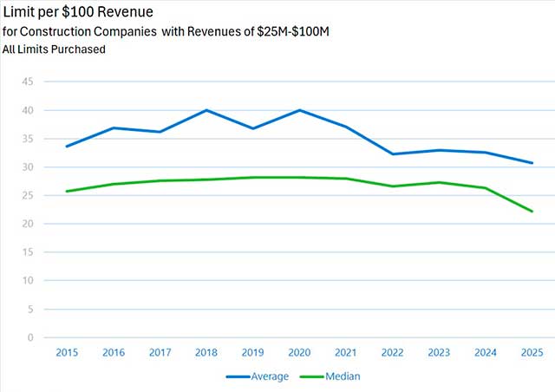This screenshot has width=555, height=392.
Task: Click the Average line point at 2025
Action: coord(532,163)
